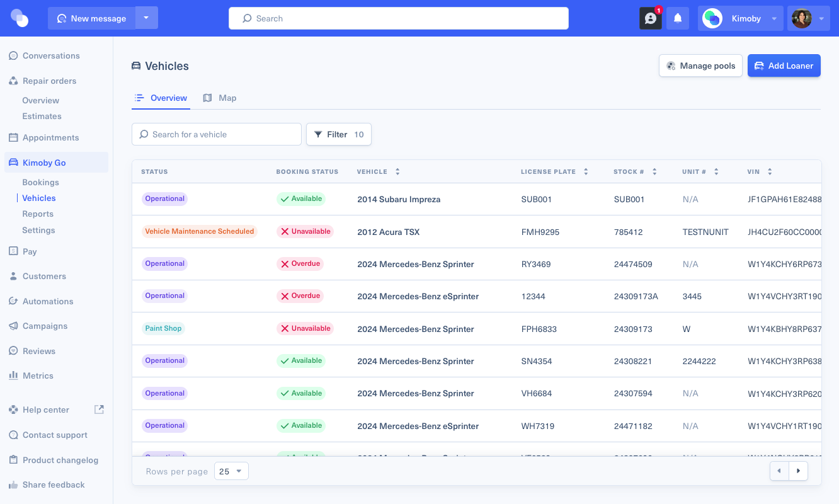Sort table by Vehicle column

click(397, 172)
